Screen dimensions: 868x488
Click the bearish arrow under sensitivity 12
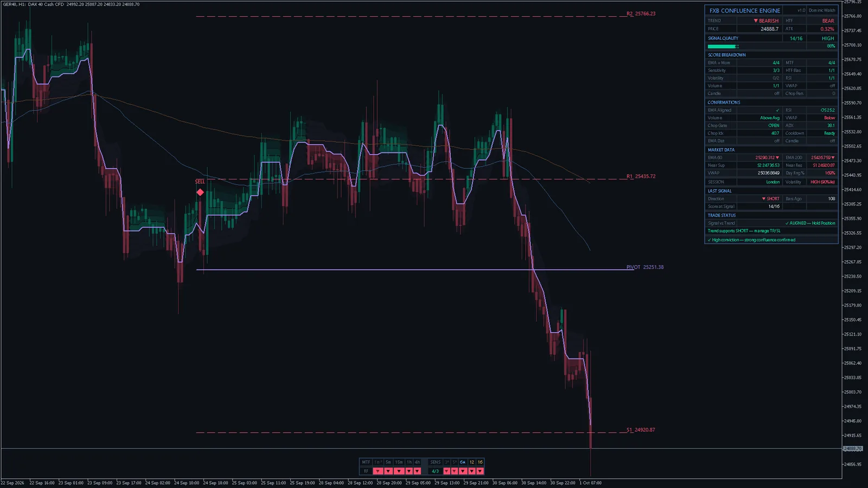(x=471, y=471)
